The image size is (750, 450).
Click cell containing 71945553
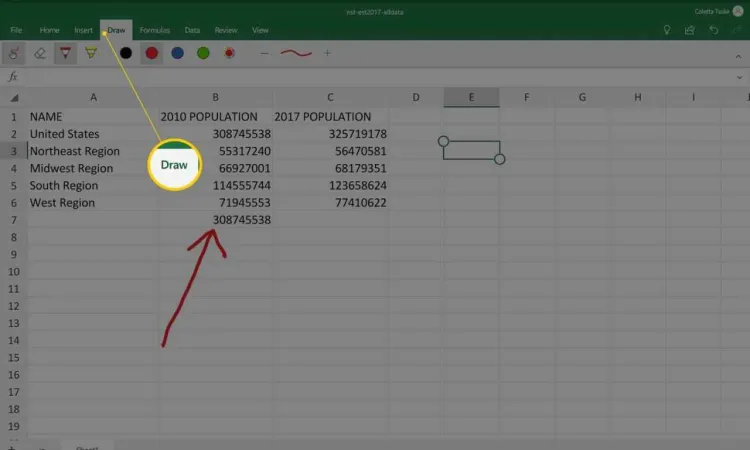pos(215,203)
